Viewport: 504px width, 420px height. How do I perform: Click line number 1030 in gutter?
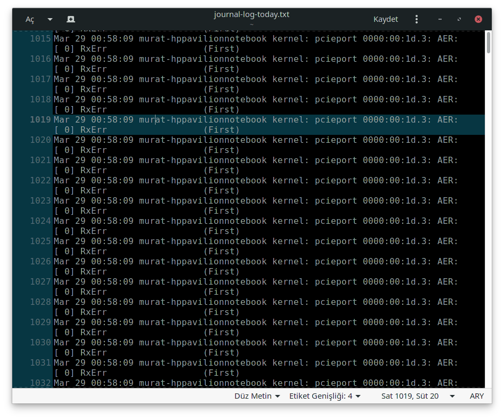[40, 343]
